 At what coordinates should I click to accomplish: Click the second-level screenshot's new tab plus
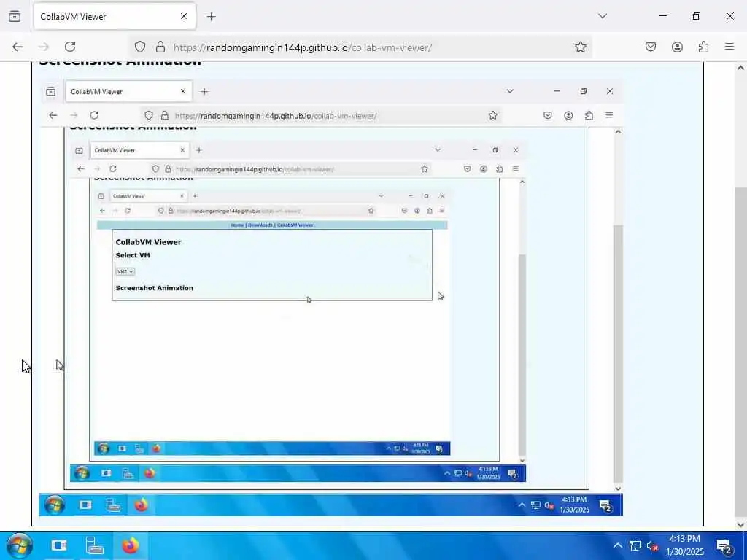click(204, 91)
